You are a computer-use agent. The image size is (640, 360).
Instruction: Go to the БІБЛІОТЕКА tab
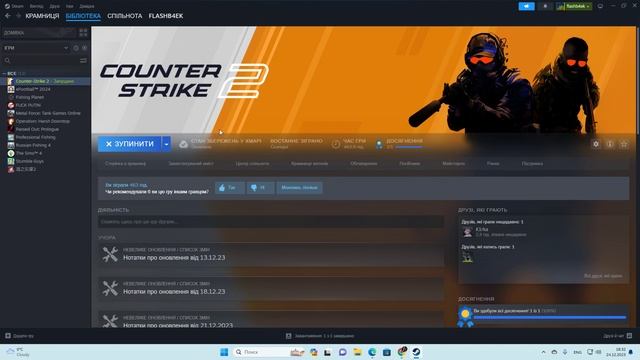pyautogui.click(x=83, y=16)
